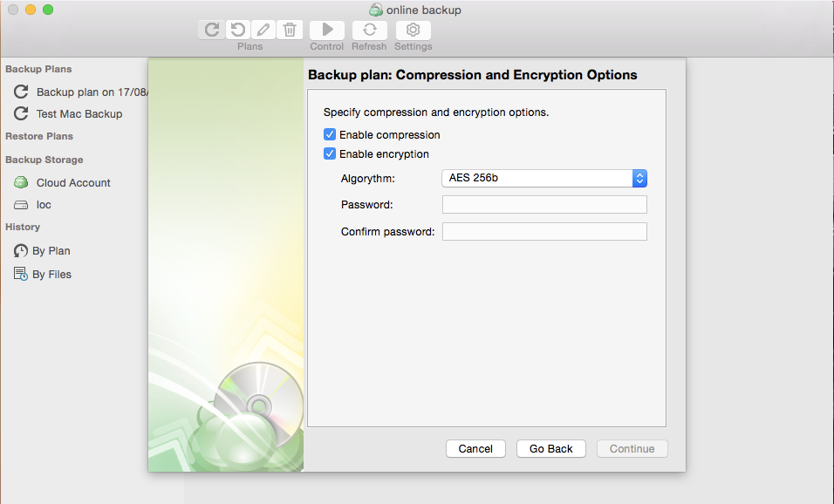Viewport: 834px width, 504px height.
Task: Click the online backup title icon
Action: [376, 10]
